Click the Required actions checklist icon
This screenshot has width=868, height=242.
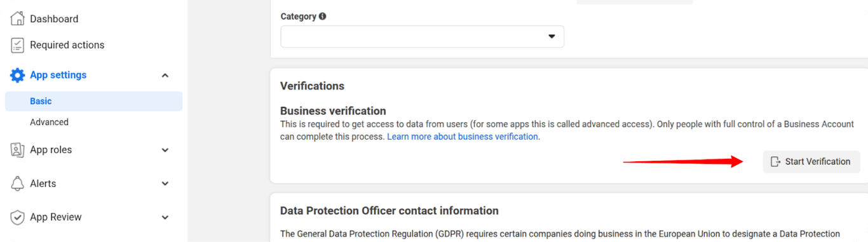pyautogui.click(x=18, y=45)
